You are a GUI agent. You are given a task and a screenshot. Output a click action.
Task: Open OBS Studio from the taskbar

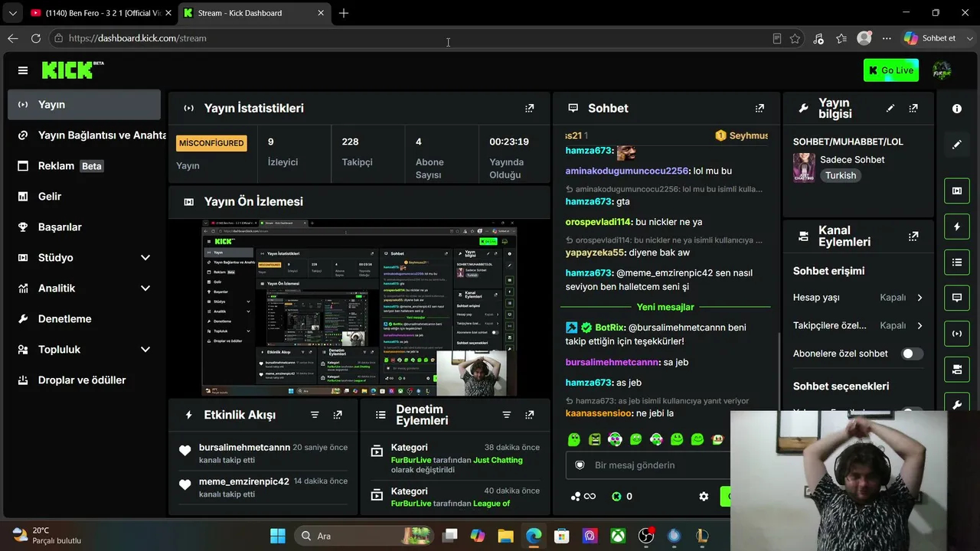(x=646, y=536)
